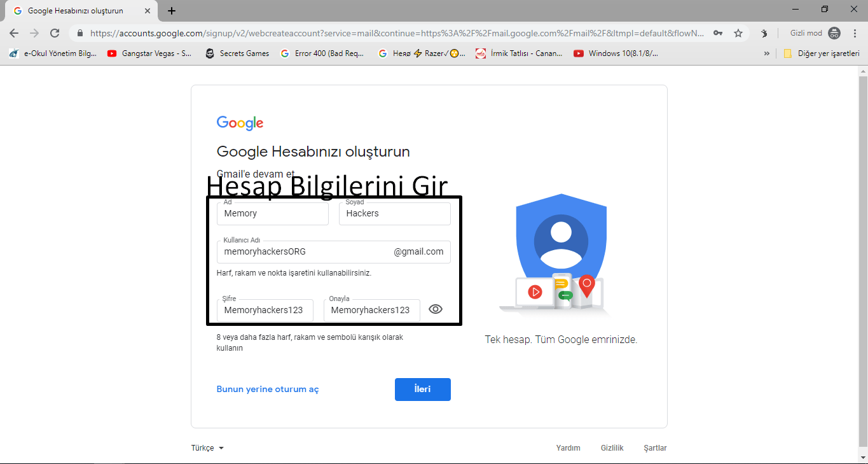Screen dimensions: 868x464
Task: Open the Gangstar Vegas bookmark
Action: [x=149, y=53]
